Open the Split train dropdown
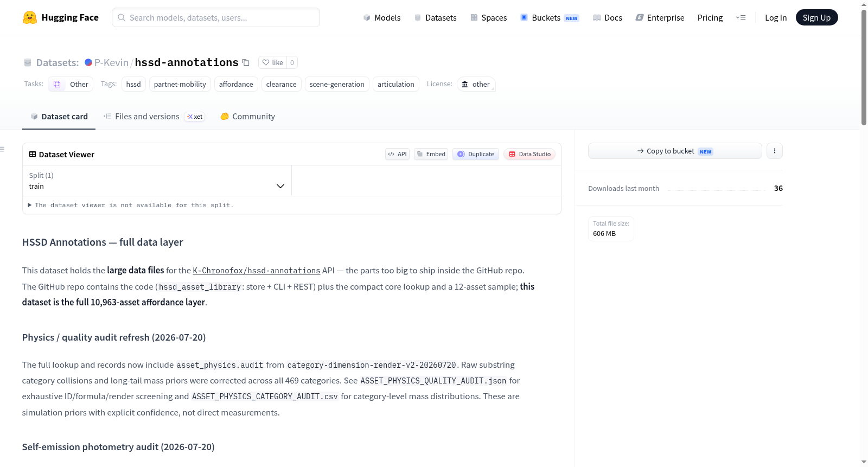Viewport: 868px width, 467px height. (x=157, y=181)
